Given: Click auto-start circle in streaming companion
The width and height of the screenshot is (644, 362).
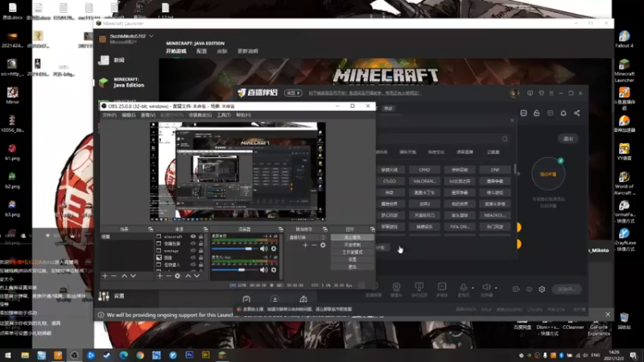Looking at the screenshot, I should [548, 174].
